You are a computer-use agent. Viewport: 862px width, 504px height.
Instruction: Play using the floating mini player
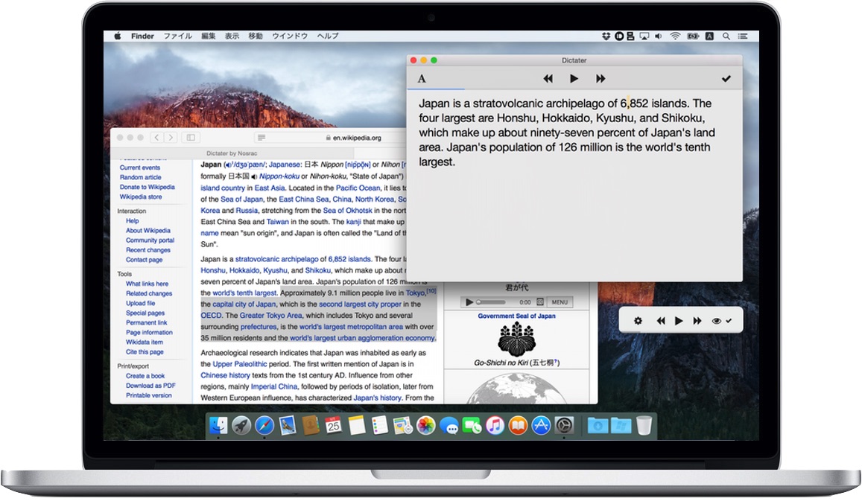(x=679, y=320)
